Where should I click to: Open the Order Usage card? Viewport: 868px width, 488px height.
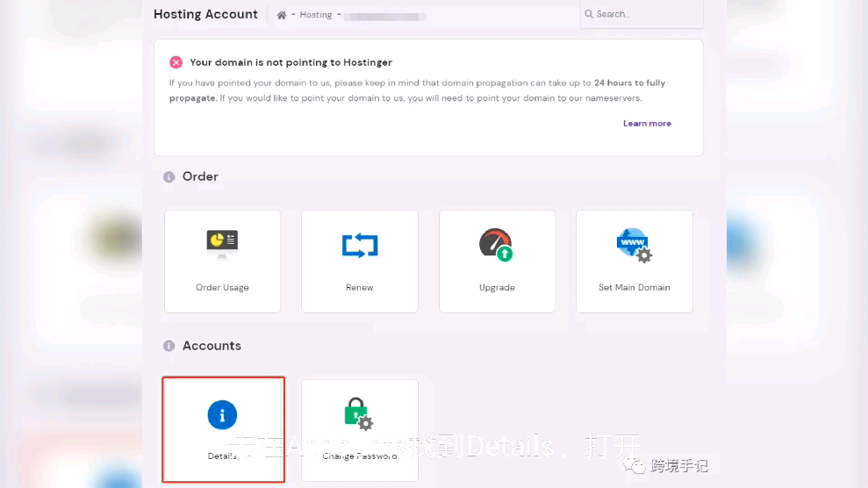click(x=223, y=262)
